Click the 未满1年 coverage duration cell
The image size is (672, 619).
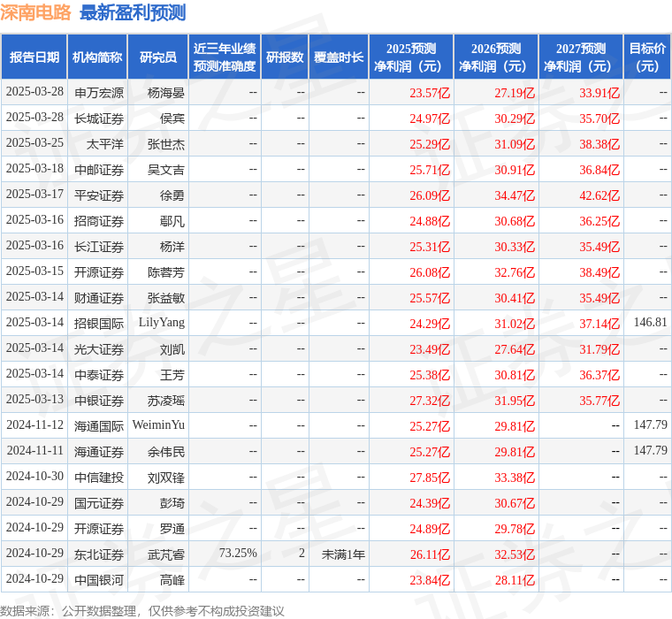pyautogui.click(x=343, y=554)
